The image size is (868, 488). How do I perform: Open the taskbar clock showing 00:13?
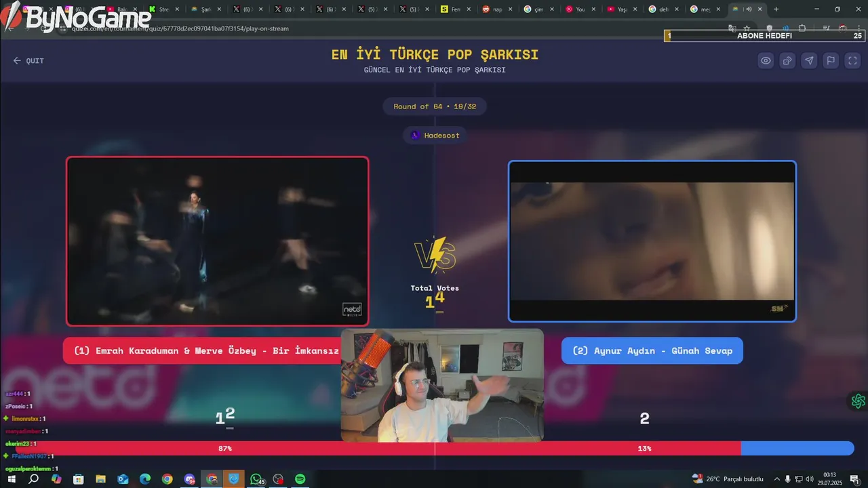pyautogui.click(x=829, y=479)
